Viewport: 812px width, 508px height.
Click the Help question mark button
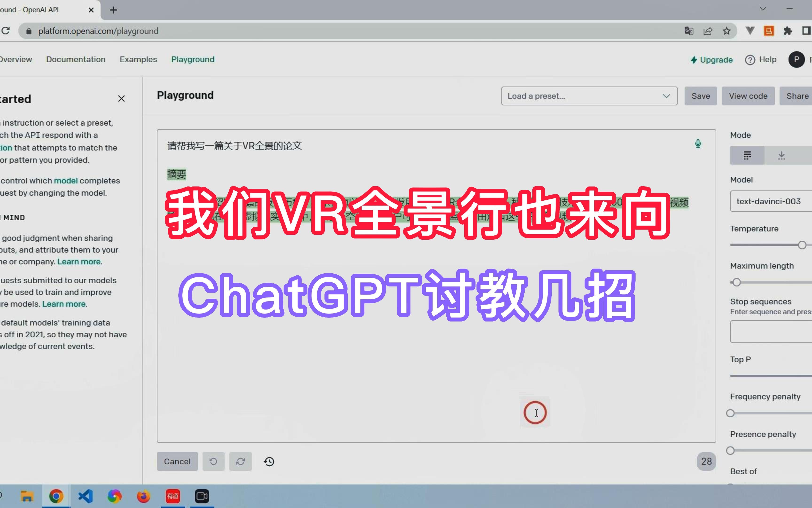click(761, 60)
